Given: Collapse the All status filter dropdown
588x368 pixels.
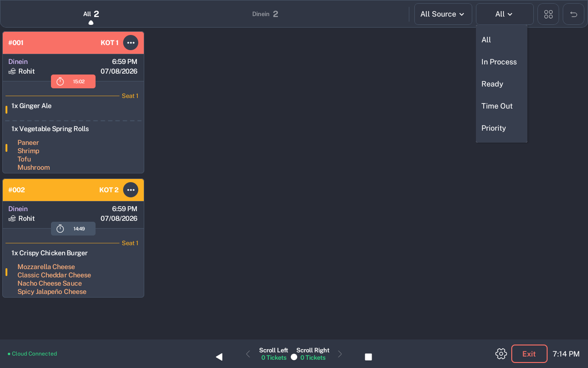Looking at the screenshot, I should click(504, 14).
